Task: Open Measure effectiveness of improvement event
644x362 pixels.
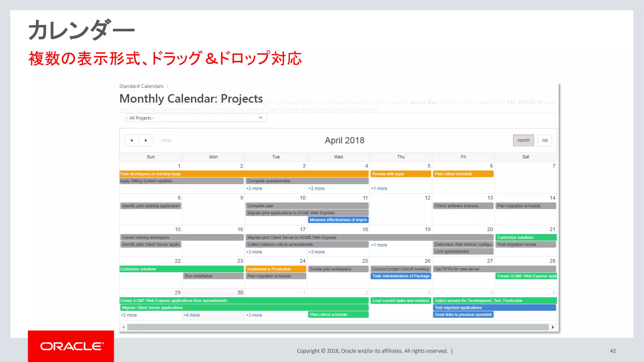Action: click(338, 220)
